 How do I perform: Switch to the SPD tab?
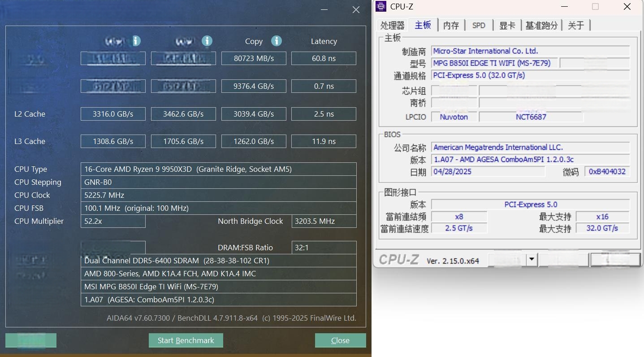click(479, 25)
